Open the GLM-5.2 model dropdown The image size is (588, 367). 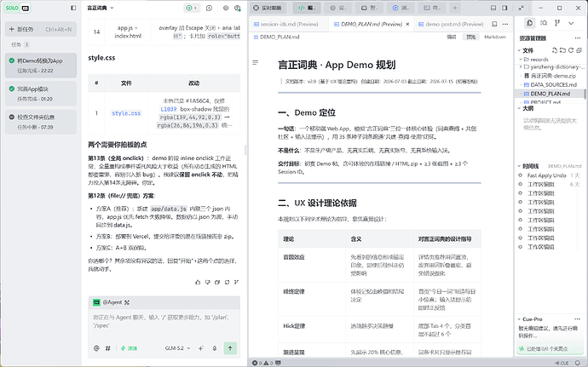pyautogui.click(x=177, y=348)
